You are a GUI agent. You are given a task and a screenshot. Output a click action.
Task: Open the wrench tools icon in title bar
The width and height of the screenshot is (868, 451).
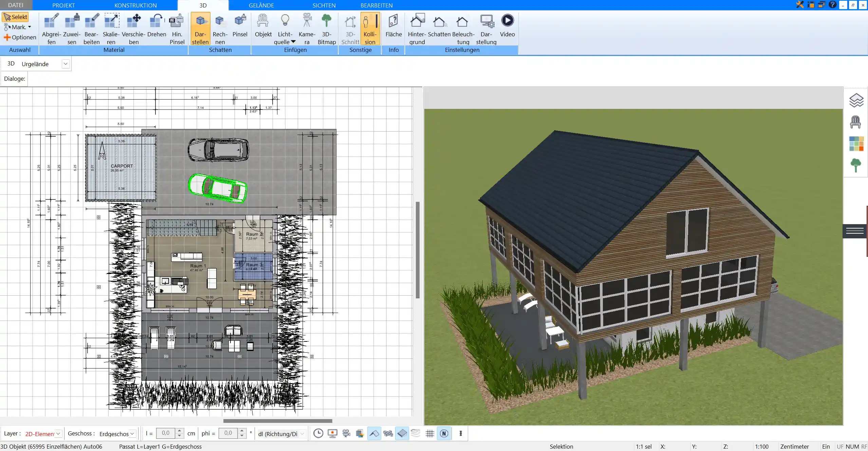tap(800, 5)
